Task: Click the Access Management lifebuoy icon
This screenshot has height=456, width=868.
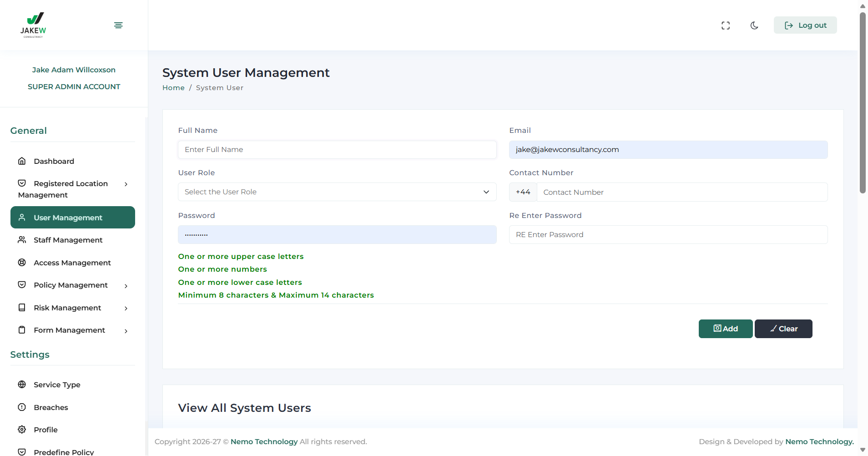Action: tap(22, 263)
